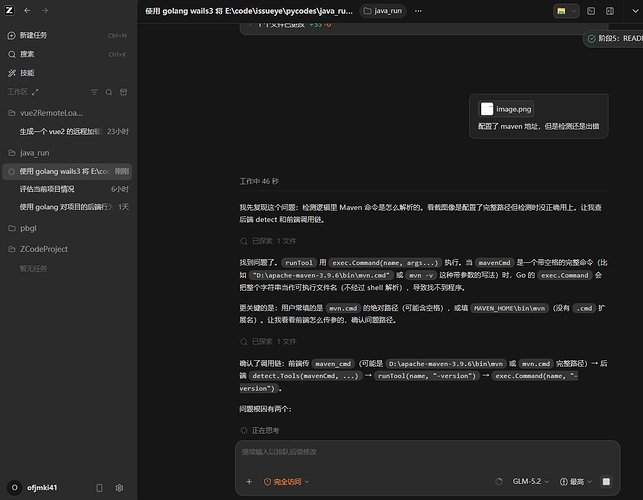643x500 pixels.
Task: Open the ofjmki41 user profile
Action: [x=33, y=488]
